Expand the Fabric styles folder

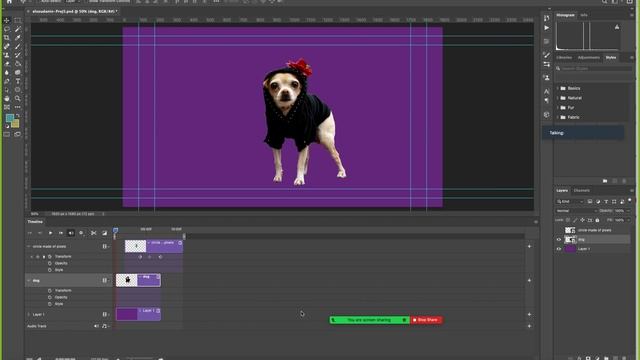click(558, 117)
